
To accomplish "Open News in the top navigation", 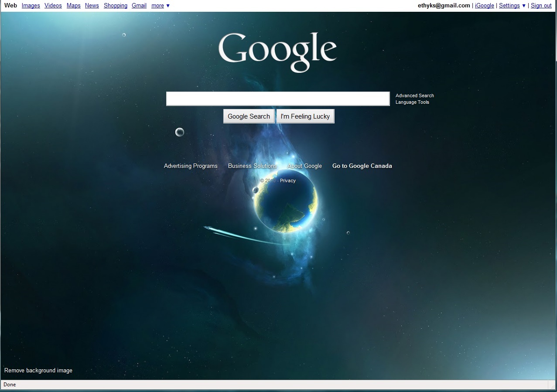I will 92,6.
